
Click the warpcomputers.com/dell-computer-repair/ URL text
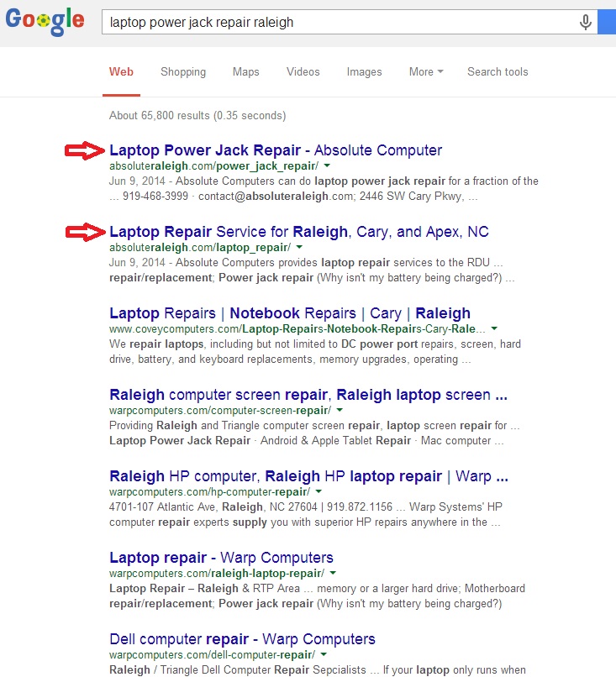[x=212, y=654]
